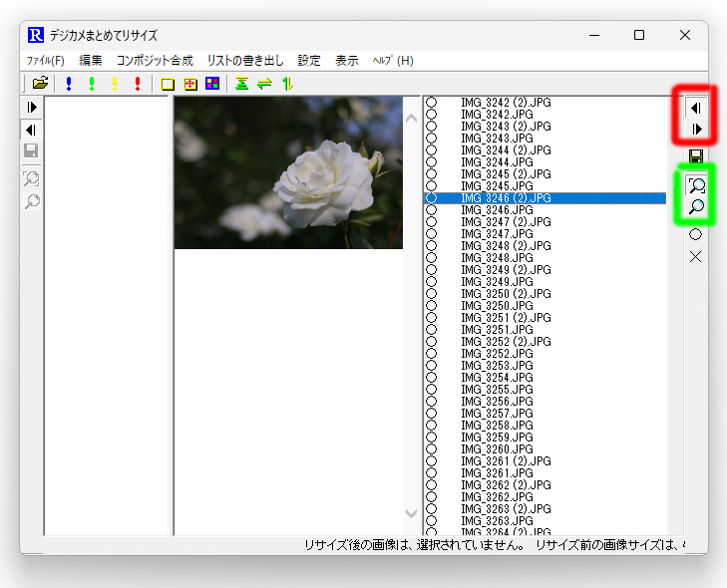Image resolution: width=727 pixels, height=588 pixels.
Task: Toggle the circle marker beside IMG_3260.JPG
Action: (x=431, y=448)
